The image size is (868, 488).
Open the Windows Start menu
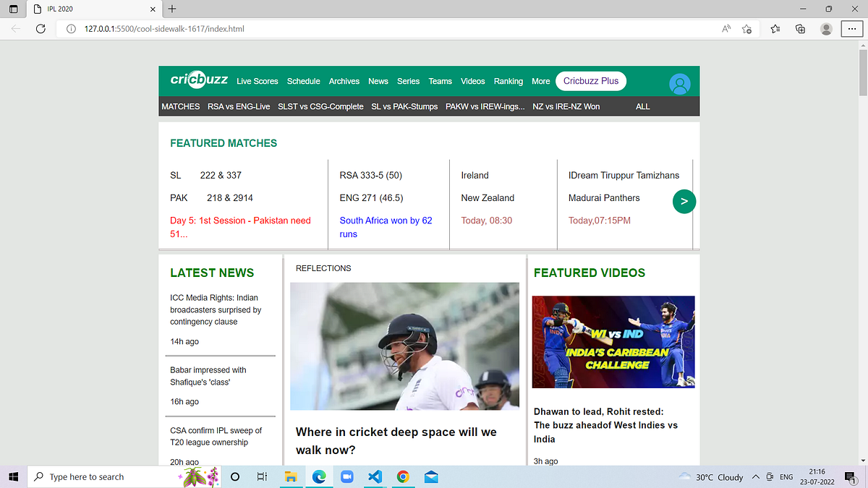pos(14,476)
